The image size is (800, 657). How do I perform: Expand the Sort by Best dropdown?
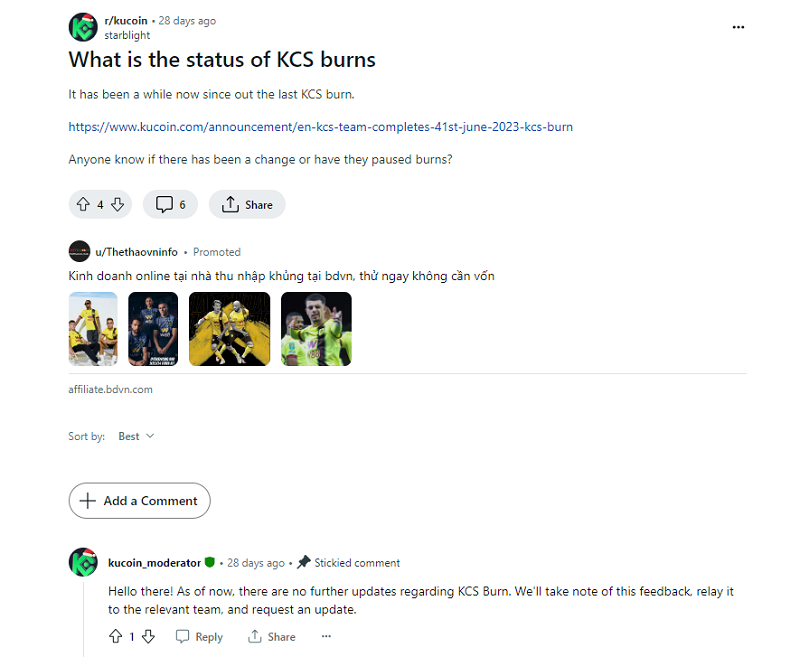point(136,436)
